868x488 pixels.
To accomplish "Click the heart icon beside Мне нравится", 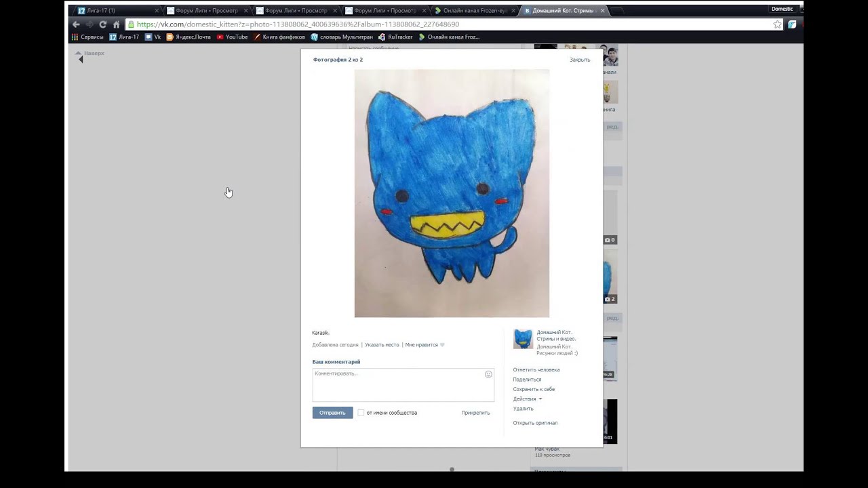I will [442, 345].
